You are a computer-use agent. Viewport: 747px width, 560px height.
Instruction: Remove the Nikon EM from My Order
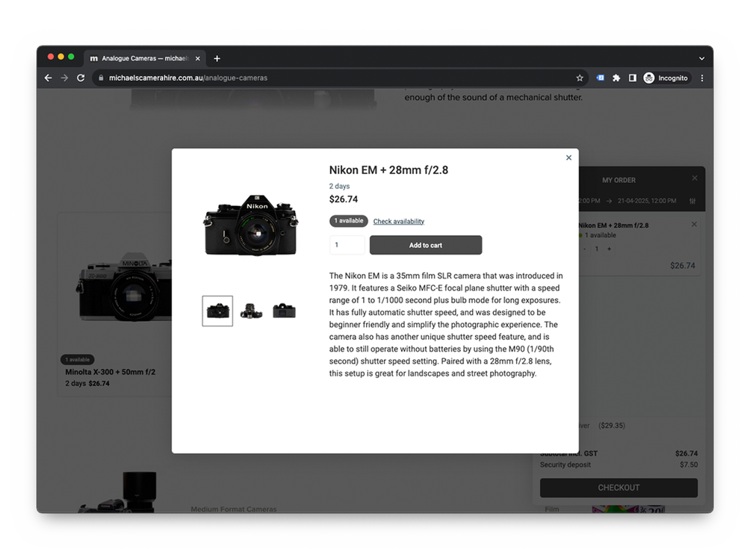pyautogui.click(x=694, y=224)
